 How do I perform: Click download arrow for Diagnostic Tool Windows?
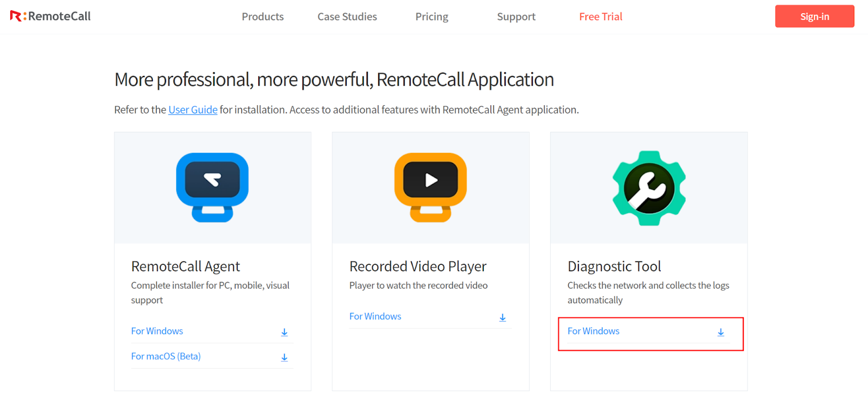click(720, 332)
